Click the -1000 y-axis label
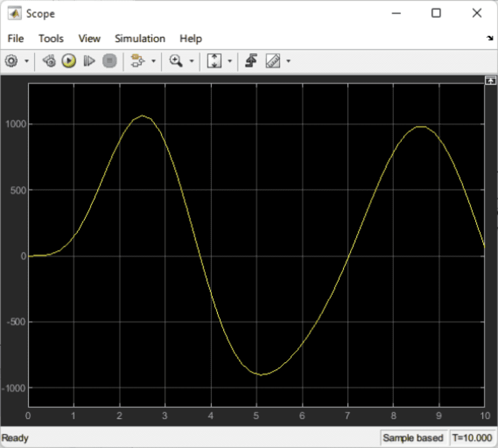498x448 pixels. click(x=14, y=388)
